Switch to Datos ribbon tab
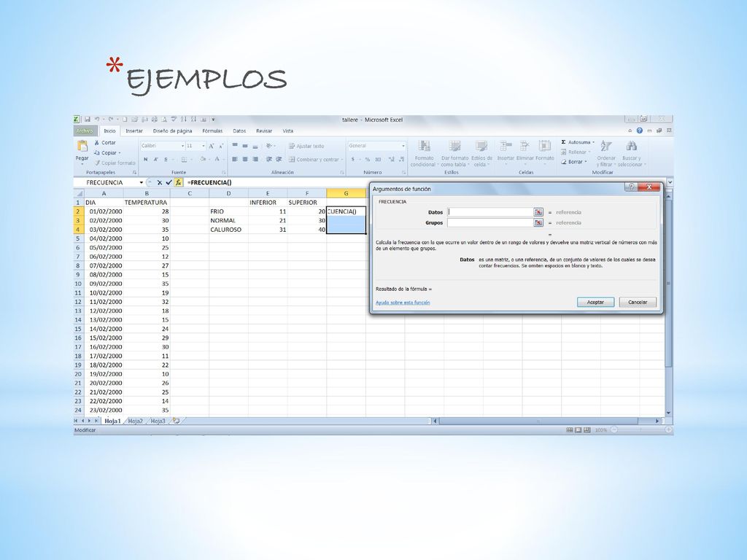 click(239, 131)
